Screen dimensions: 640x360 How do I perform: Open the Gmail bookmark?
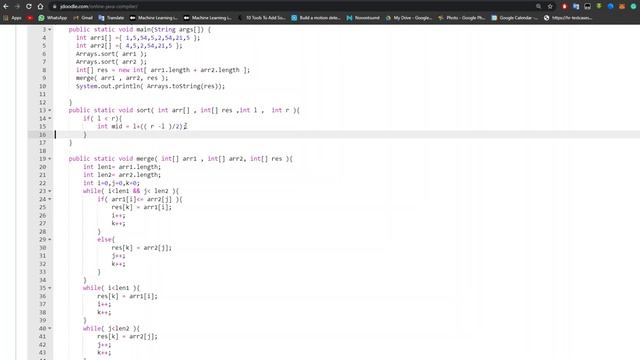83,18
